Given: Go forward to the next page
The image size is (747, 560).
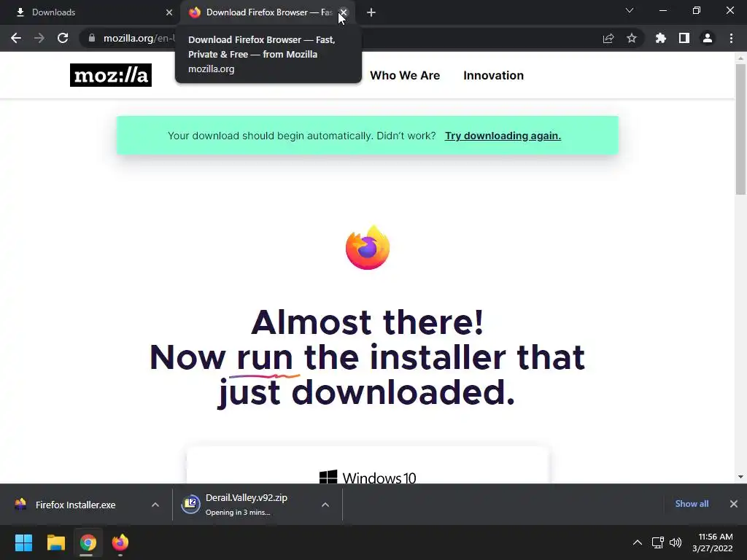Looking at the screenshot, I should coord(39,38).
